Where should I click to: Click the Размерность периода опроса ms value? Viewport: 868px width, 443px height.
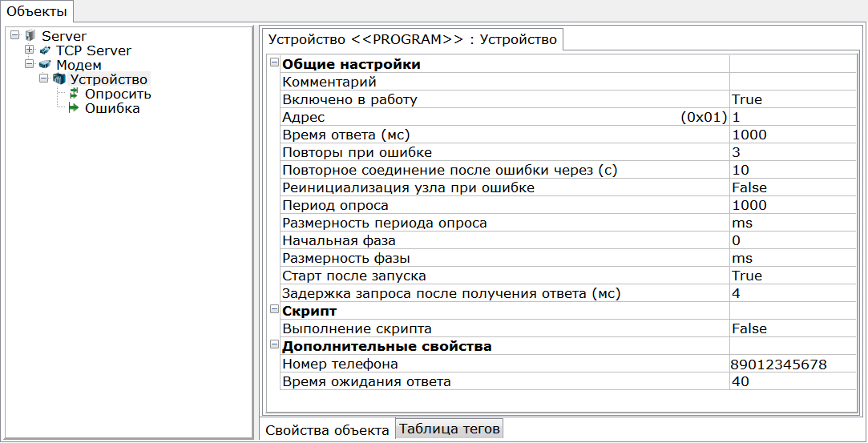pyautogui.click(x=792, y=224)
